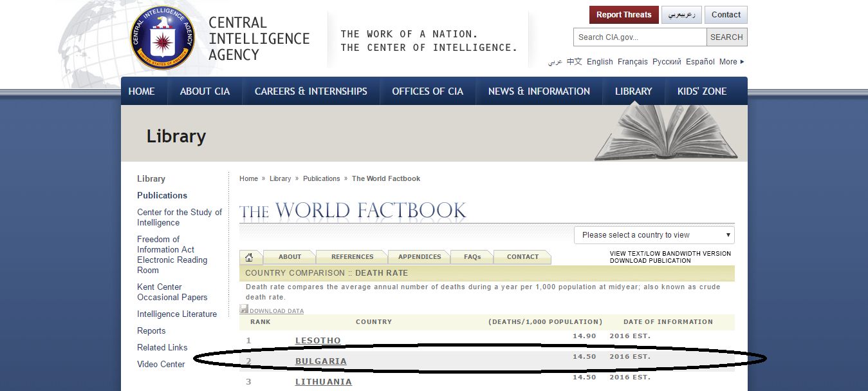The width and height of the screenshot is (868, 391).
Task: Switch language to Français
Action: pyautogui.click(x=633, y=62)
